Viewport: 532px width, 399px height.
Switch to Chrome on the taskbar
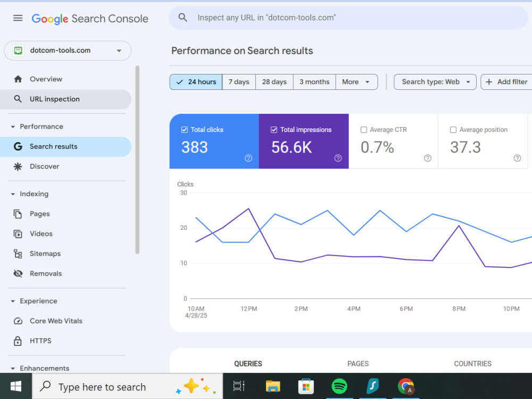coord(406,386)
